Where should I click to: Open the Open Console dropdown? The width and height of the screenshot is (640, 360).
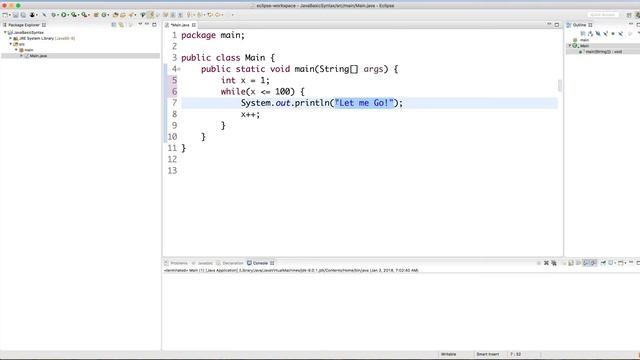(625, 263)
